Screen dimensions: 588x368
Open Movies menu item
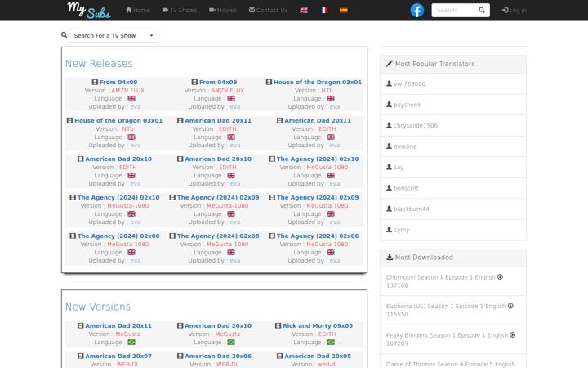click(x=223, y=10)
